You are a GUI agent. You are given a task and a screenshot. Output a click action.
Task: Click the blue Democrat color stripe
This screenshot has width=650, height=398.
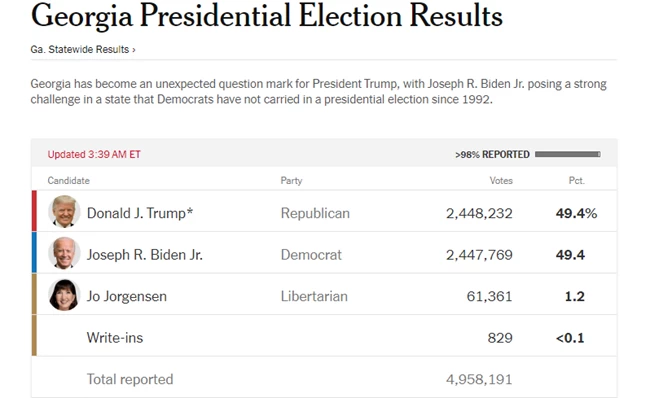coord(34,252)
